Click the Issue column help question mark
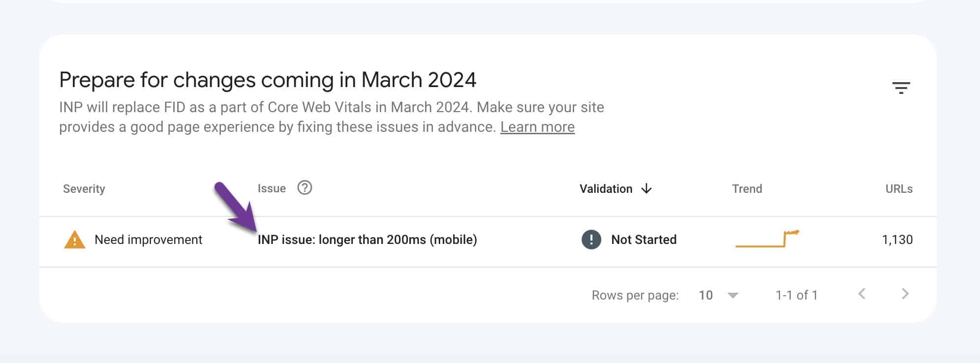This screenshot has height=363, width=980. coord(305,188)
